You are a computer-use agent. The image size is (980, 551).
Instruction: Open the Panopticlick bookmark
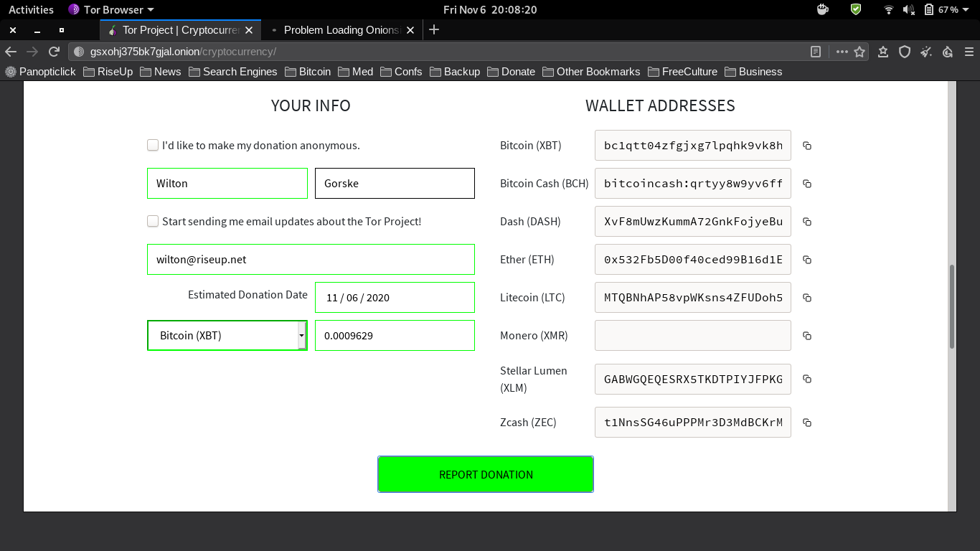pos(41,72)
